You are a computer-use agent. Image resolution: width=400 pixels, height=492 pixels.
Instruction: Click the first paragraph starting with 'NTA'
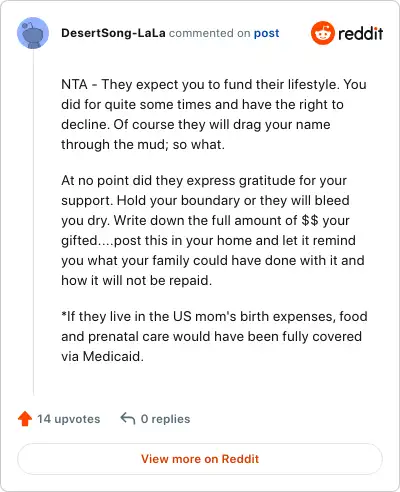click(x=214, y=114)
